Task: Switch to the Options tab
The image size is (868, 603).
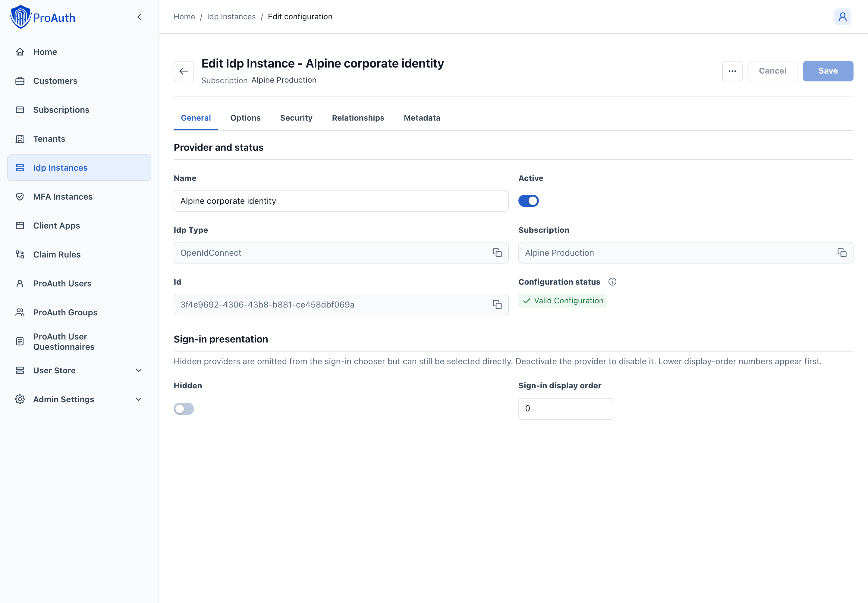Action: (x=246, y=118)
